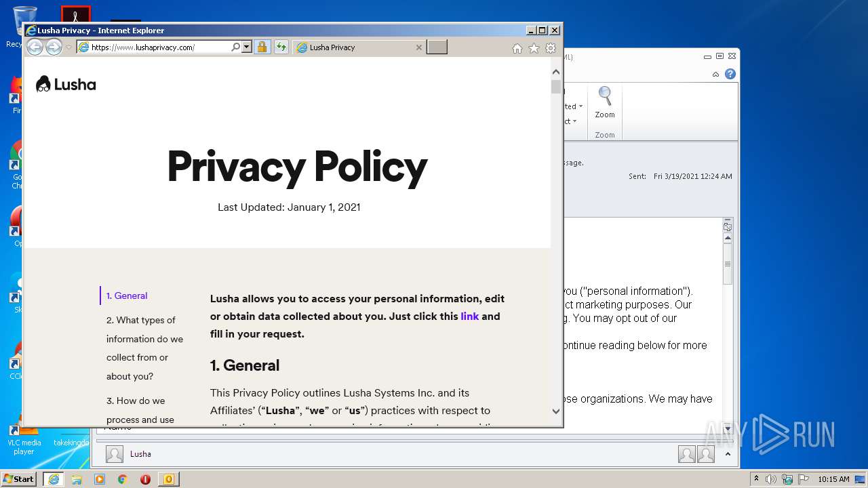868x488 pixels.
Task: Click Lusha sender contact picture
Action: pyautogui.click(x=115, y=454)
